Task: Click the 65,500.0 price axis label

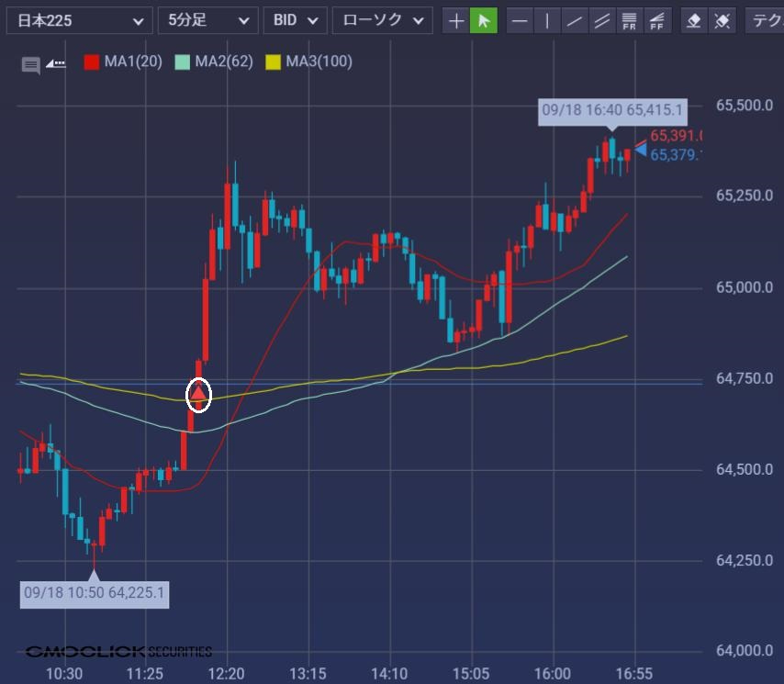Action: point(745,106)
